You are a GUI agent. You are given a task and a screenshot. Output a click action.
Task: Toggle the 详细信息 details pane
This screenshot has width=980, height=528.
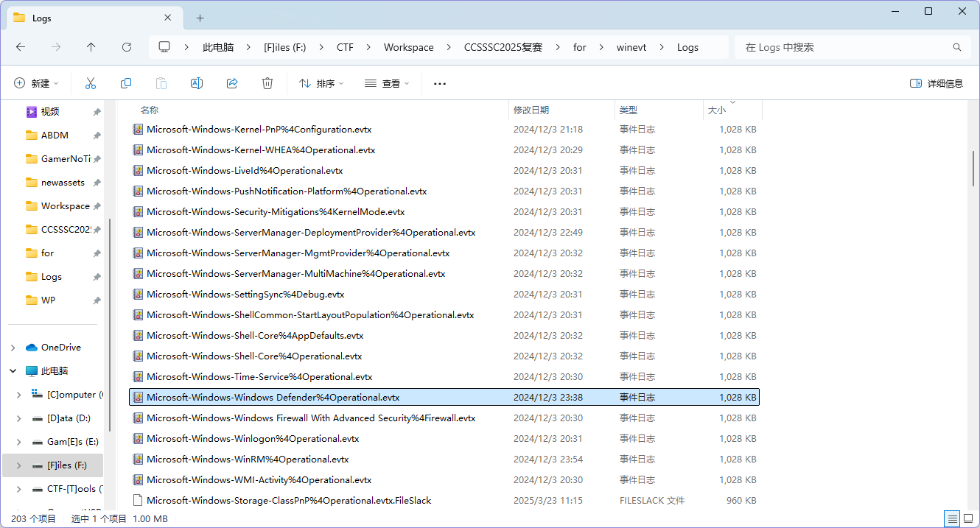pos(937,84)
